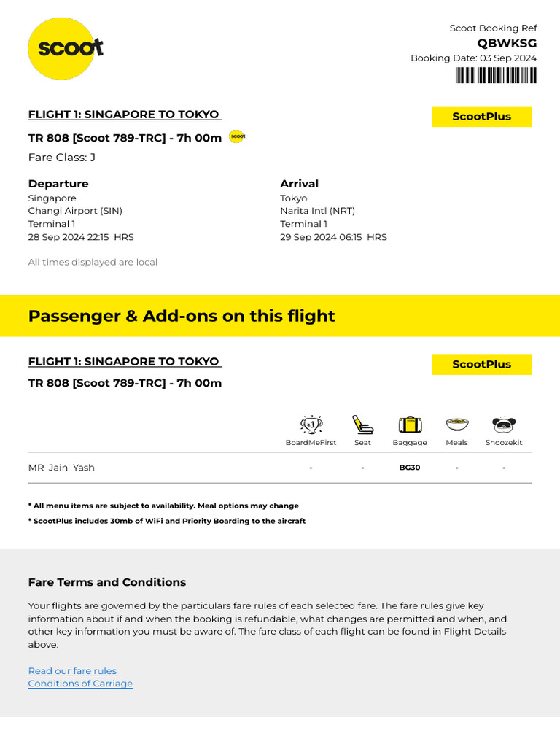The width and height of the screenshot is (560, 747).
Task: Open the Conditions of Carriage link
Action: click(x=80, y=684)
